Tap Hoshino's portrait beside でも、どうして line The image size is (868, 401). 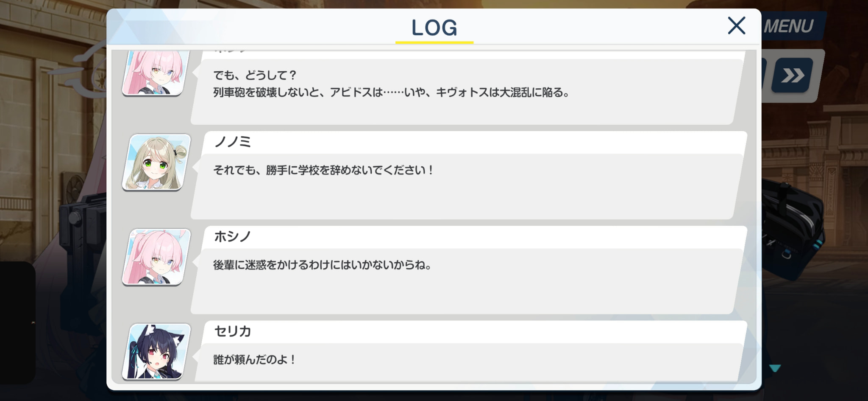154,73
